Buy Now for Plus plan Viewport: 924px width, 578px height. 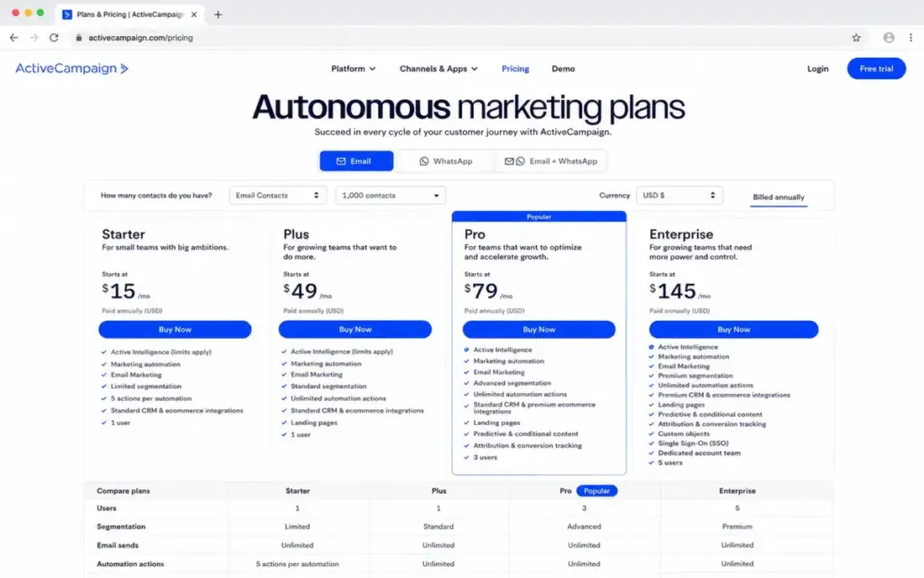355,330
